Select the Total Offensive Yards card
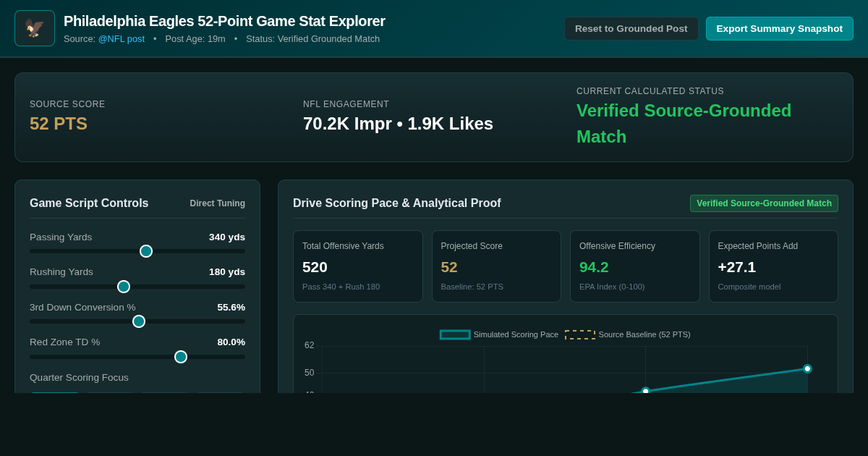This screenshot has height=456, width=868. (x=358, y=266)
